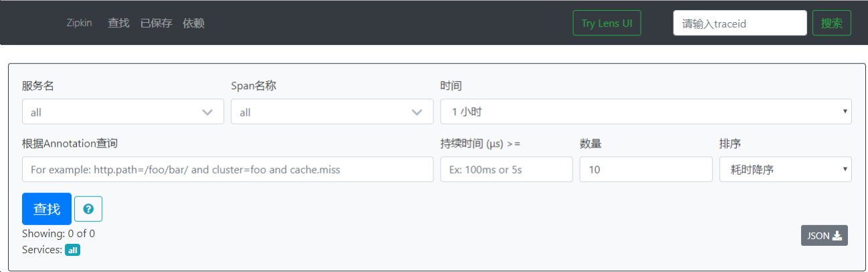Click the Services "all" badge
This screenshot has height=272, width=868.
click(x=73, y=250)
